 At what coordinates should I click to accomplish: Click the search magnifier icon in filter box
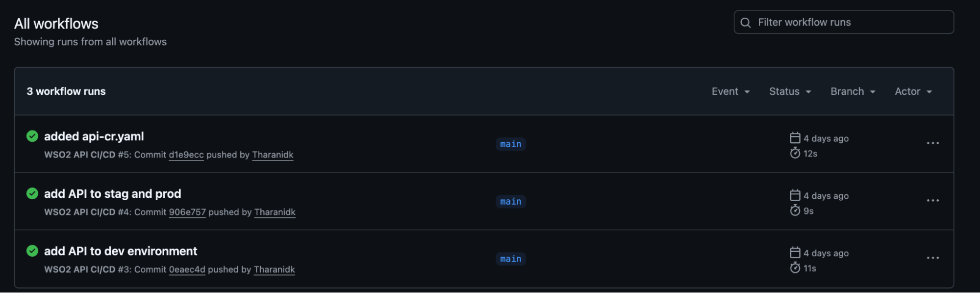point(746,22)
